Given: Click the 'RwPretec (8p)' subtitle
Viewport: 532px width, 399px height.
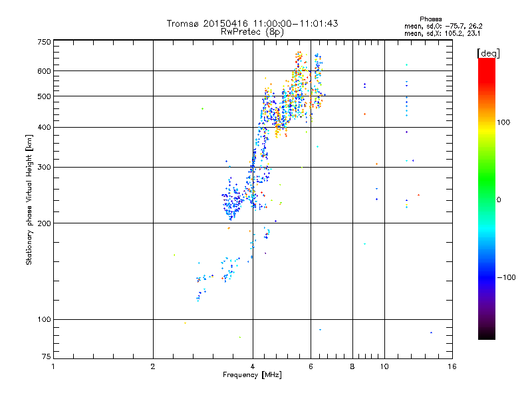Looking at the screenshot, I should coord(252,32).
